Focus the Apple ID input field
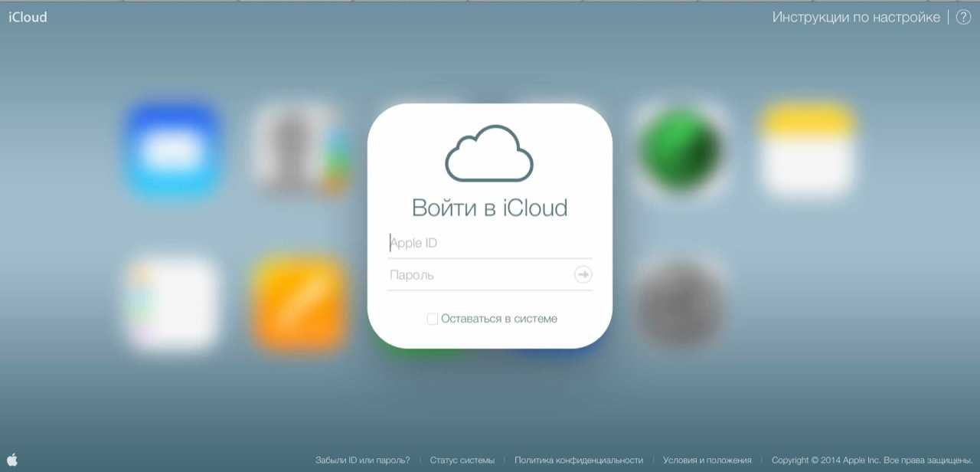This screenshot has width=980, height=472. point(488,243)
